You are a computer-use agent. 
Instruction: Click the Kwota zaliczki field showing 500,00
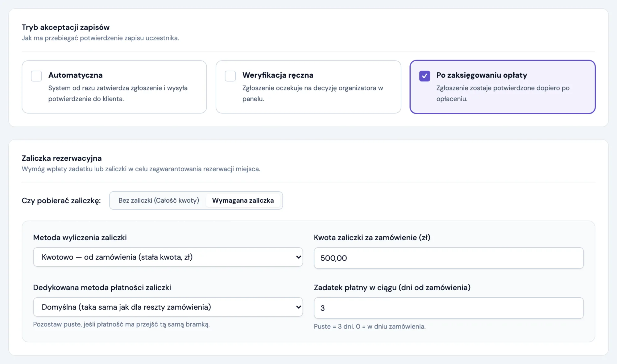(x=449, y=258)
